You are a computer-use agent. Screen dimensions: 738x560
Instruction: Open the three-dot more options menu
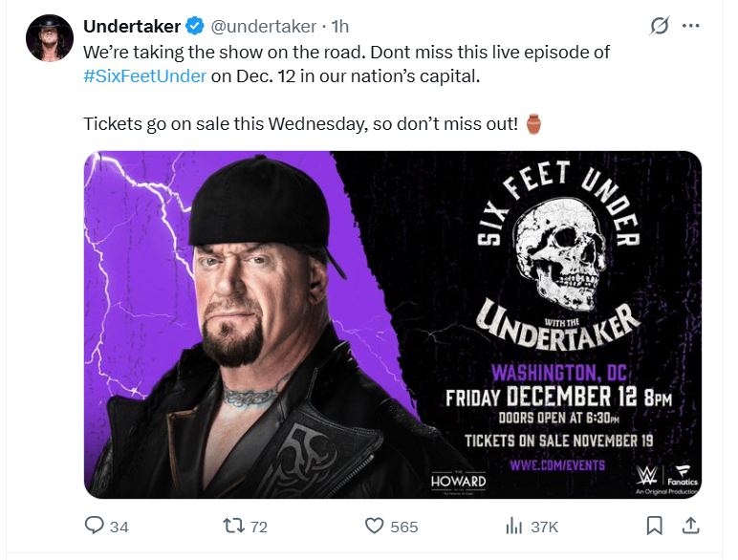690,27
